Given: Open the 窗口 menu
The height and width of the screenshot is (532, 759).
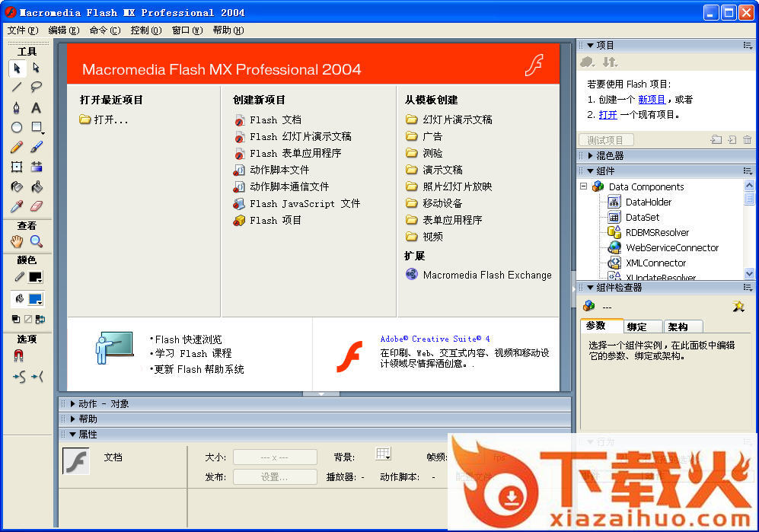Looking at the screenshot, I should pos(187,30).
